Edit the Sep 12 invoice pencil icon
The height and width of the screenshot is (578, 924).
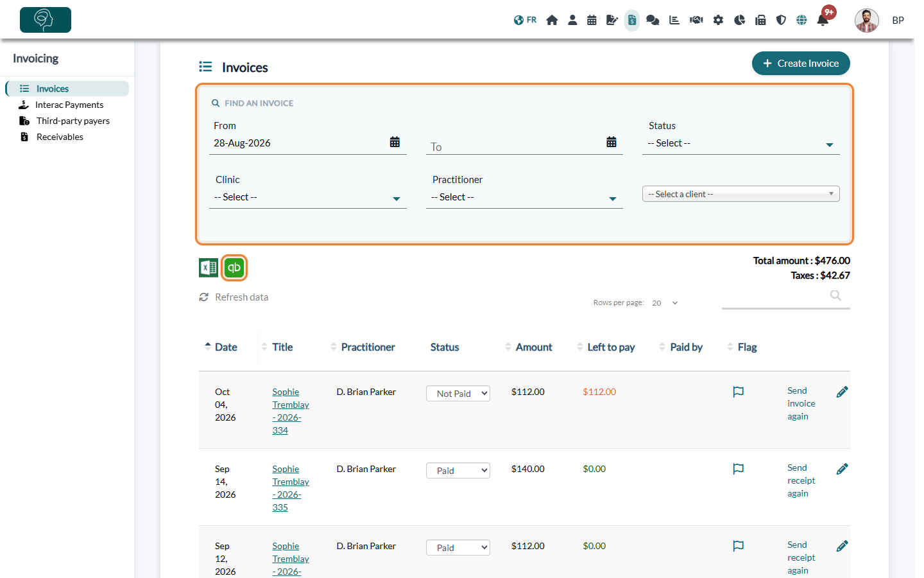[x=843, y=546]
